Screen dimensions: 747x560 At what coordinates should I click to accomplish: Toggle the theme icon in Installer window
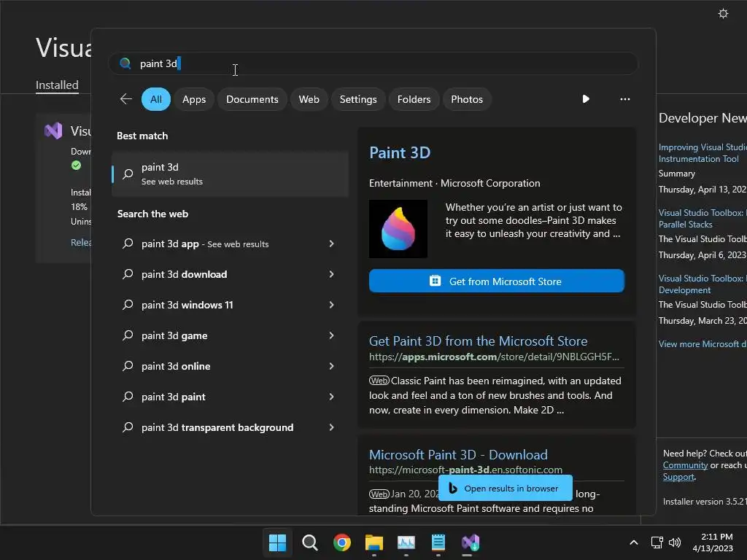[x=723, y=13]
